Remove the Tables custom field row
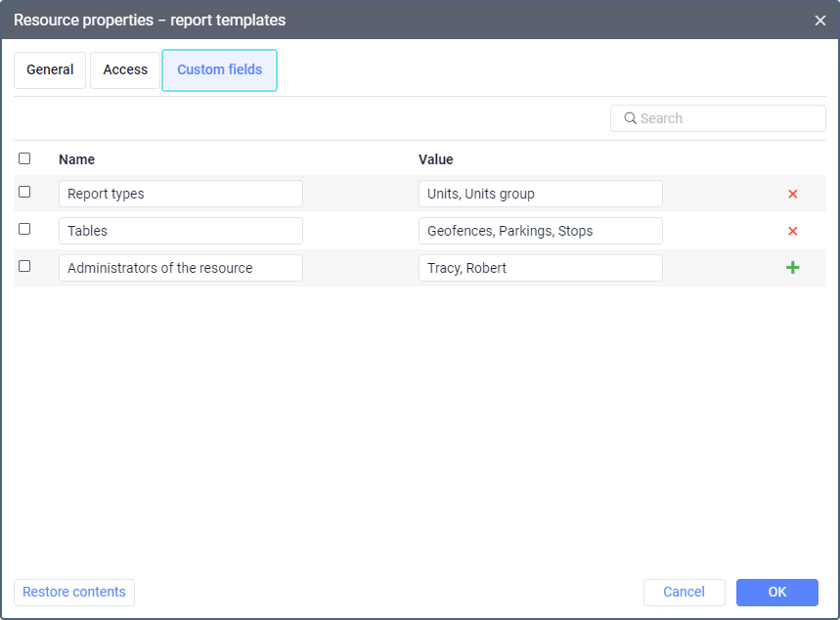The image size is (840, 620). (792, 231)
